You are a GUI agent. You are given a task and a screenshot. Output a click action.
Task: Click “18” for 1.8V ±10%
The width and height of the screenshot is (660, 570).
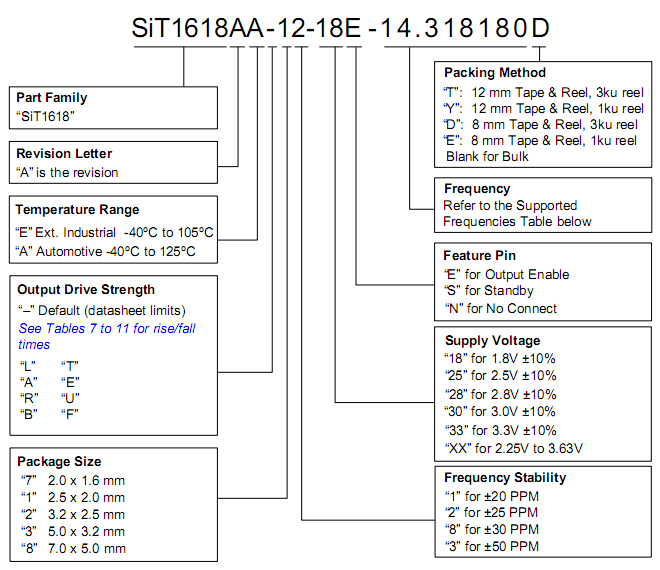[x=500, y=359]
